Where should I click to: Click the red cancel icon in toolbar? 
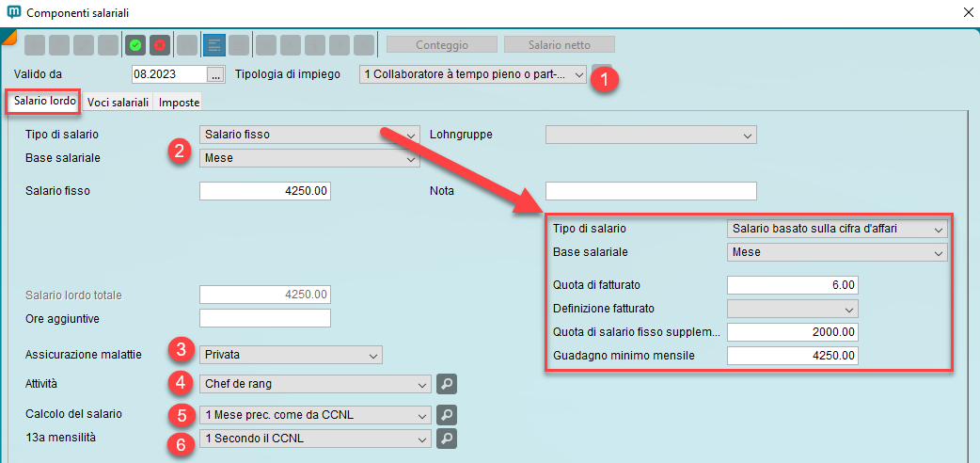(x=159, y=44)
